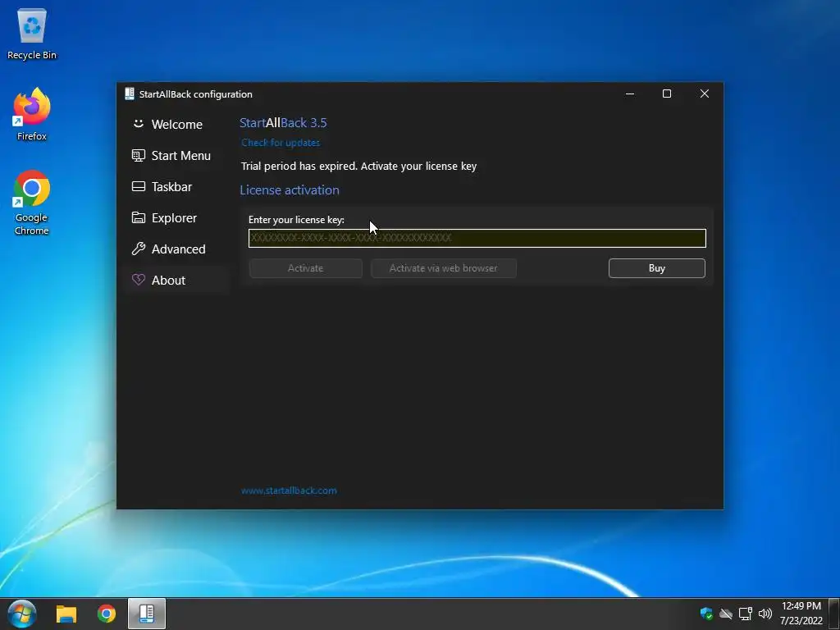This screenshot has width=840, height=630.
Task: Click the 'License activation' heading
Action: (290, 190)
